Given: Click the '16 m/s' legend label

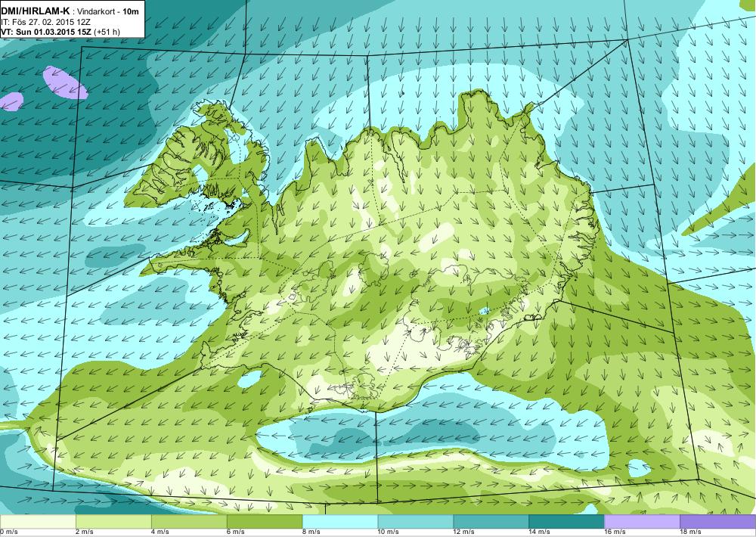Looking at the screenshot, I should 615,532.
